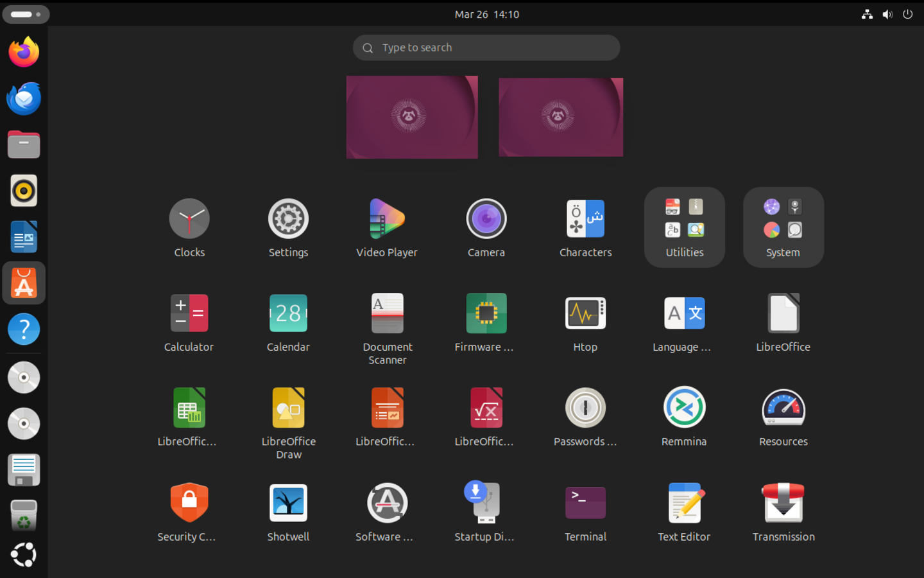Launch the Terminal
Image resolution: width=924 pixels, height=578 pixels.
585,502
